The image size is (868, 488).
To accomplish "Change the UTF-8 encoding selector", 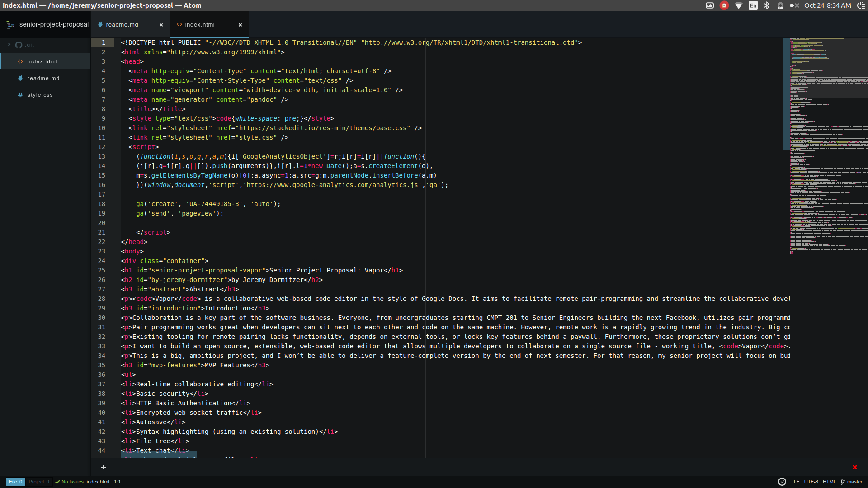I will pyautogui.click(x=811, y=482).
